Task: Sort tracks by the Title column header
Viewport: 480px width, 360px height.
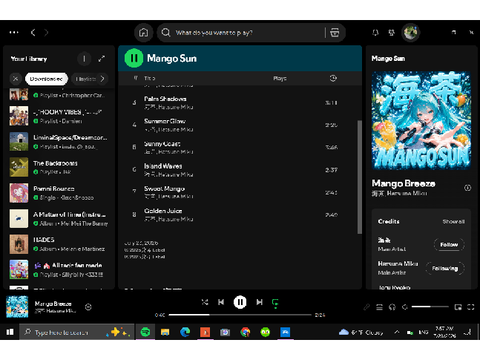Action: (x=150, y=78)
